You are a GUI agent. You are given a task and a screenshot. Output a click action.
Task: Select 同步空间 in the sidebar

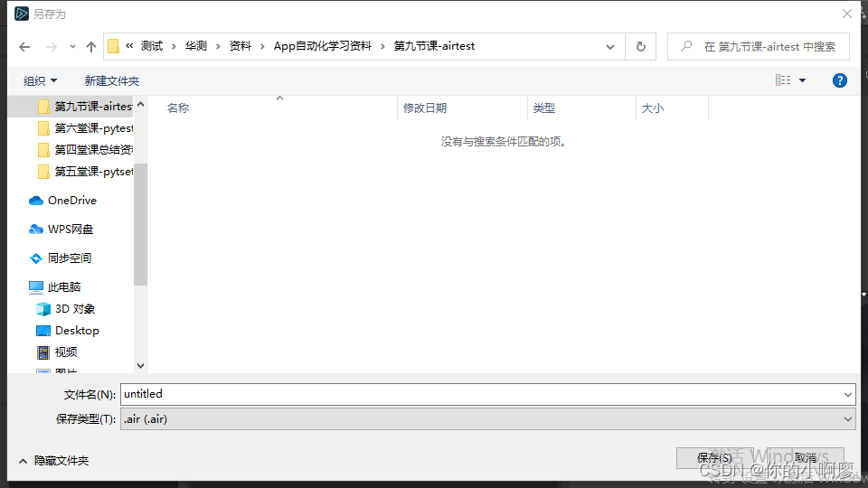click(x=69, y=258)
